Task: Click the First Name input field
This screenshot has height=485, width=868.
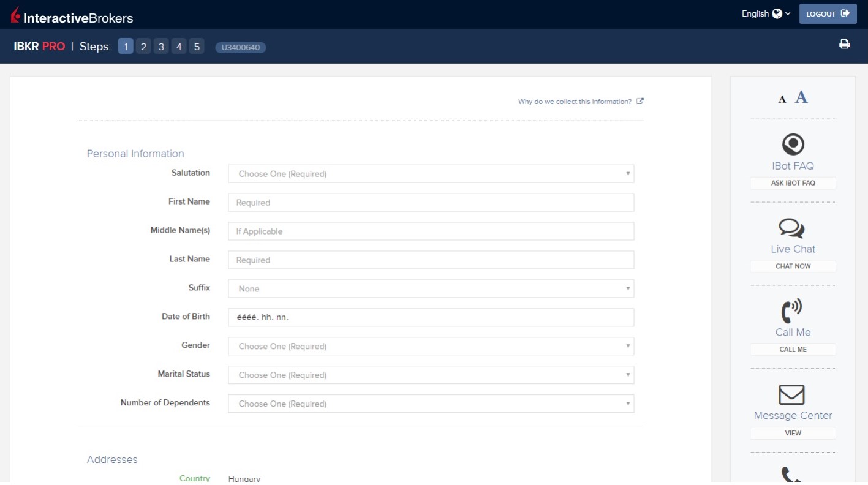Action: 431,203
